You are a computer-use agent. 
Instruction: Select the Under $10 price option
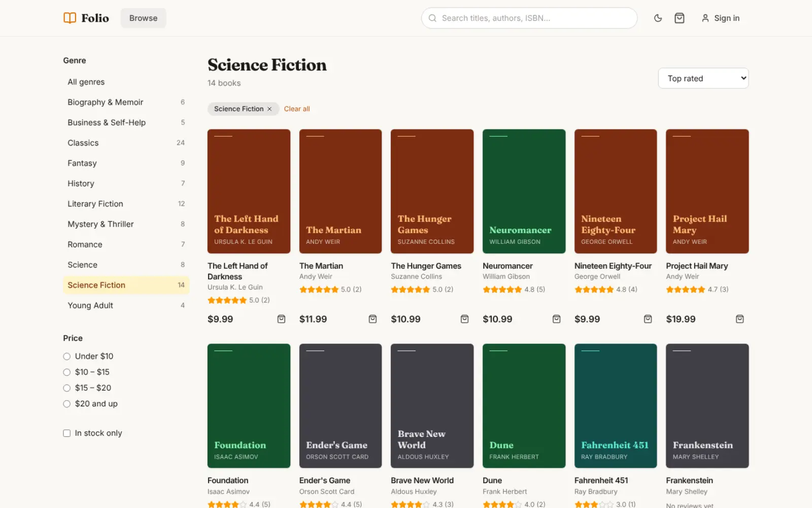pos(66,356)
